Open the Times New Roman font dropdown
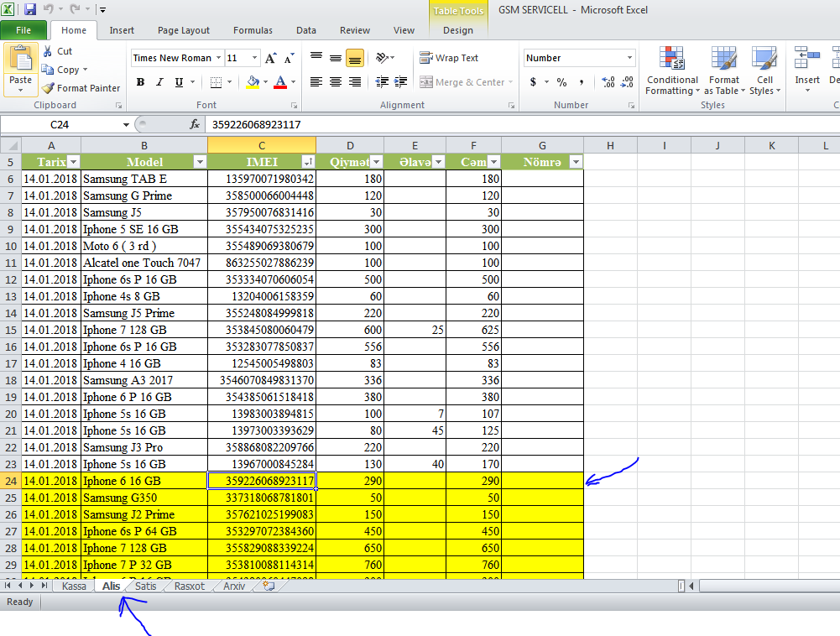Viewport: 840px width, 636px height. click(218, 58)
